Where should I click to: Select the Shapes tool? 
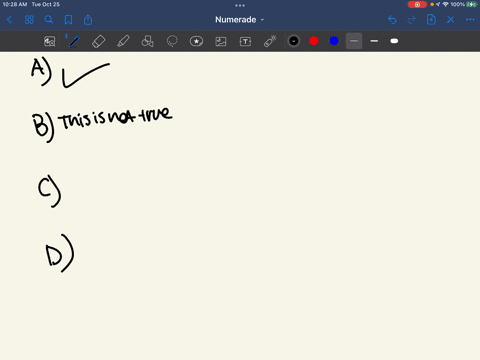147,41
